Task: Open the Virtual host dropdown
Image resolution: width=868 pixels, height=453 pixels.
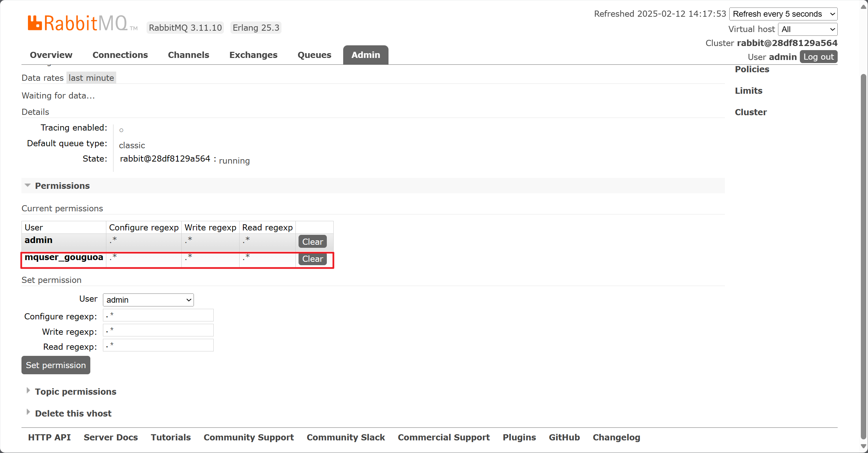Action: pyautogui.click(x=808, y=29)
